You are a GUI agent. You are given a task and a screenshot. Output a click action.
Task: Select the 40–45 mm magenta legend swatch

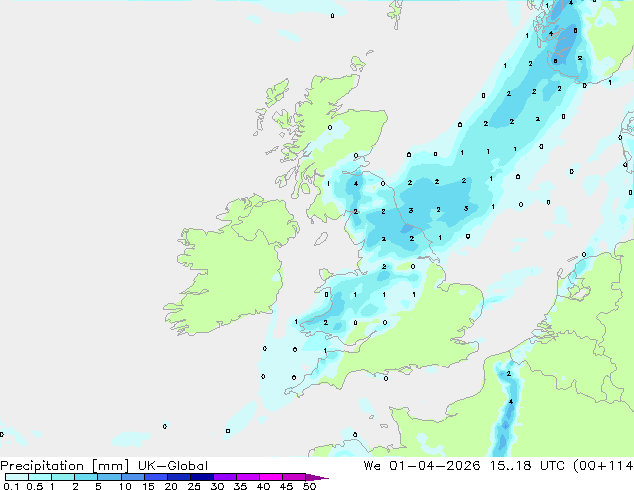point(271,477)
